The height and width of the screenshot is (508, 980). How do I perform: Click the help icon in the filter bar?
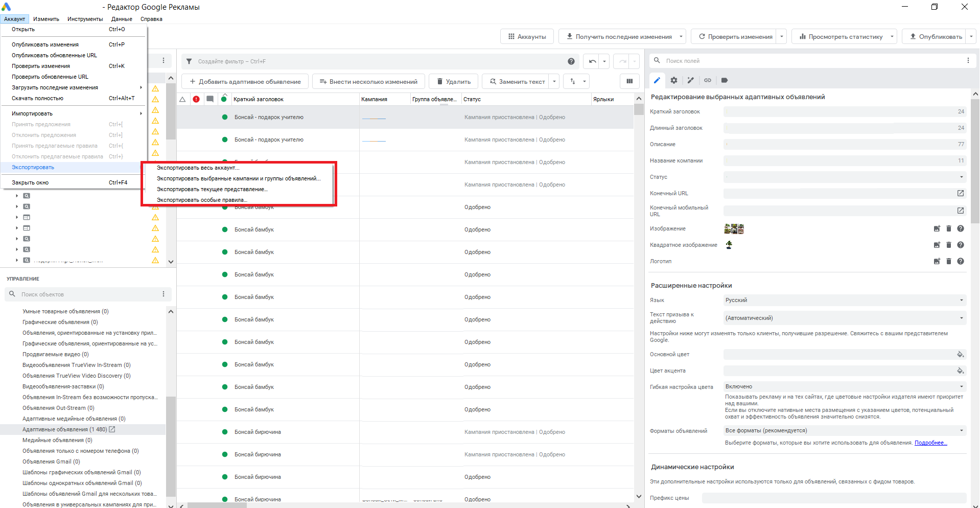[x=571, y=61]
